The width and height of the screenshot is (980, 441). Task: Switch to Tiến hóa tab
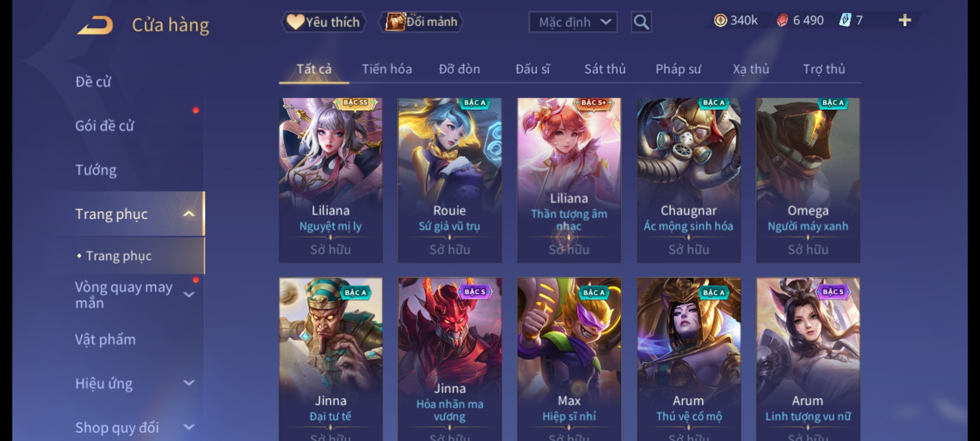[x=387, y=69]
